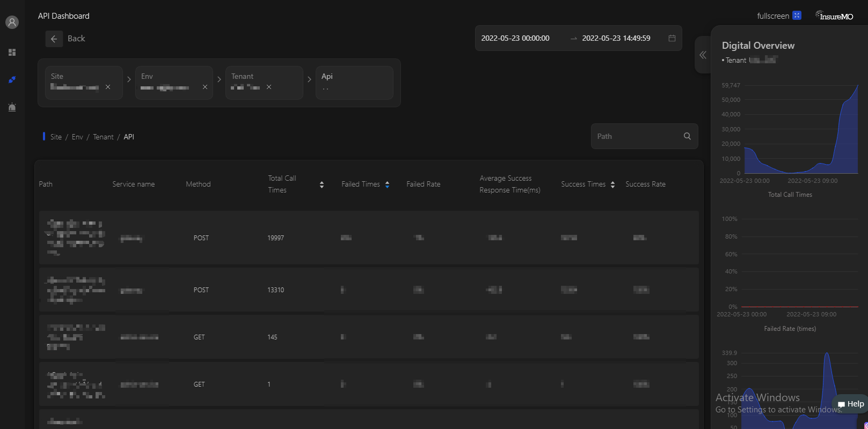Select the row with 19997 total calls

click(369, 238)
